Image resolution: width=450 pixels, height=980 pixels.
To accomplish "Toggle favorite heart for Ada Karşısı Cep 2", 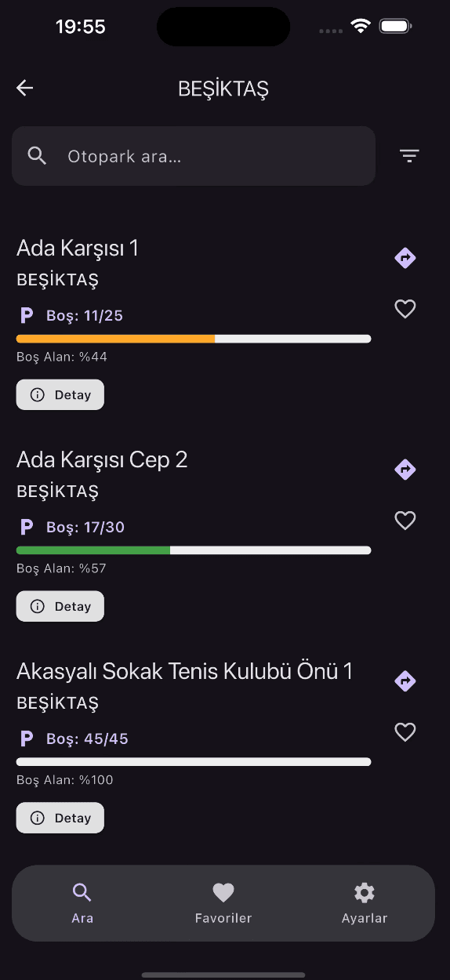I will [405, 521].
